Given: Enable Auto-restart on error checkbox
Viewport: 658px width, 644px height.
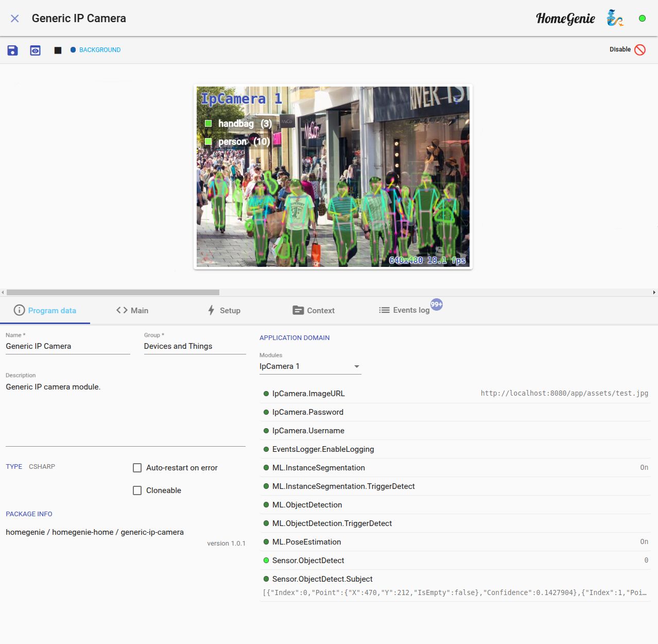Looking at the screenshot, I should pyautogui.click(x=137, y=468).
